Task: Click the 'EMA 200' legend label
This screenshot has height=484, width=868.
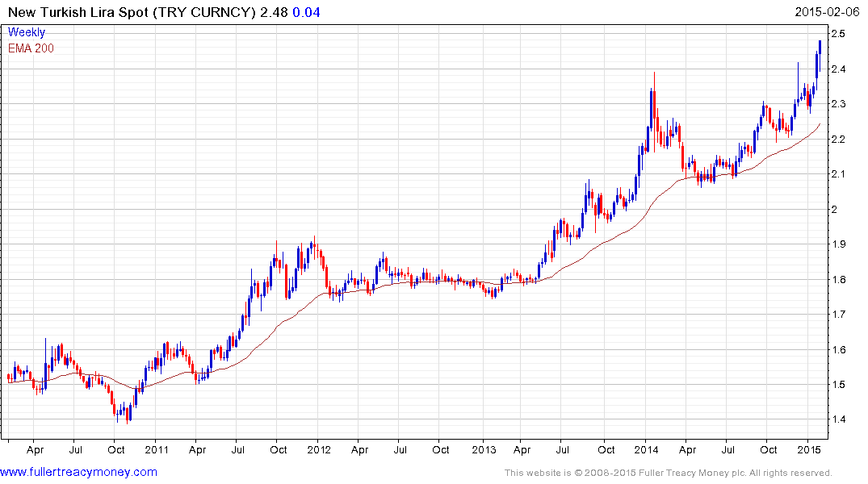Action: pyautogui.click(x=31, y=48)
